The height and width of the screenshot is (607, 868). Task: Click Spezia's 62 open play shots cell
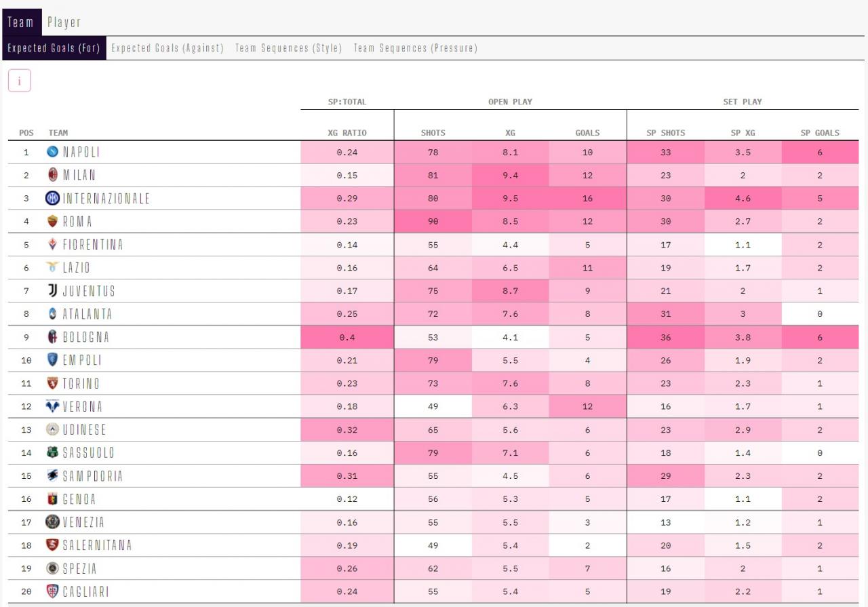(x=433, y=568)
